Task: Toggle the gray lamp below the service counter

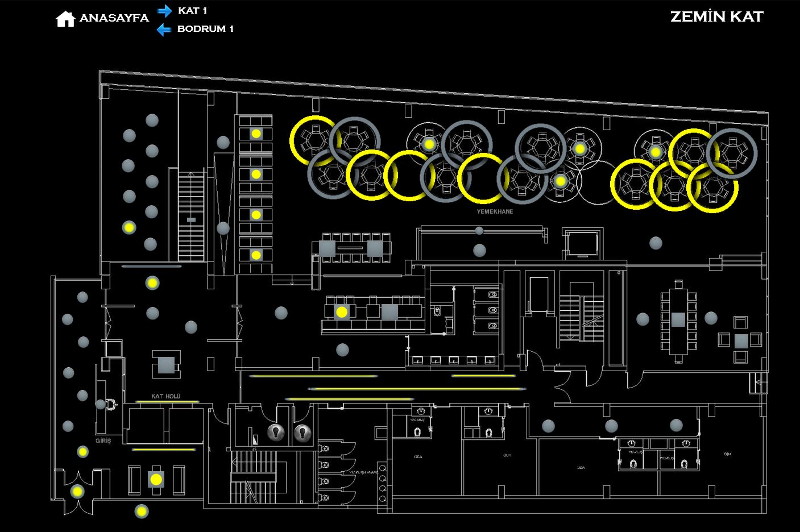Action: (342, 350)
